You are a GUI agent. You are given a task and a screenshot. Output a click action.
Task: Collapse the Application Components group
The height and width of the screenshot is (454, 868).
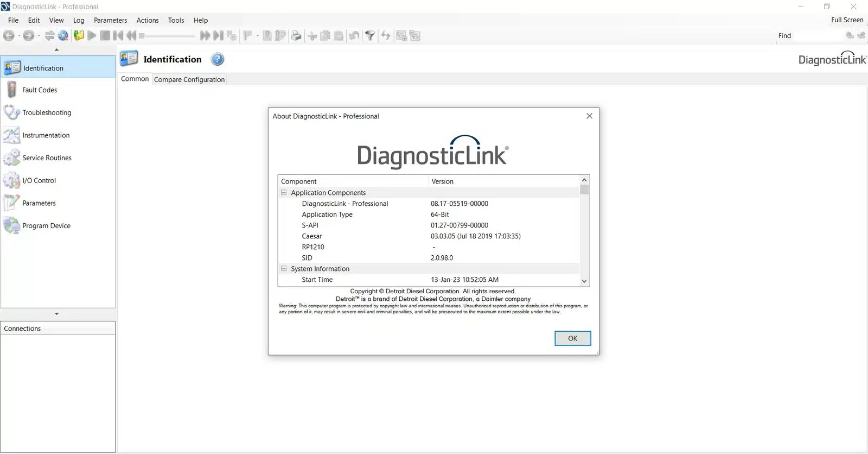284,193
